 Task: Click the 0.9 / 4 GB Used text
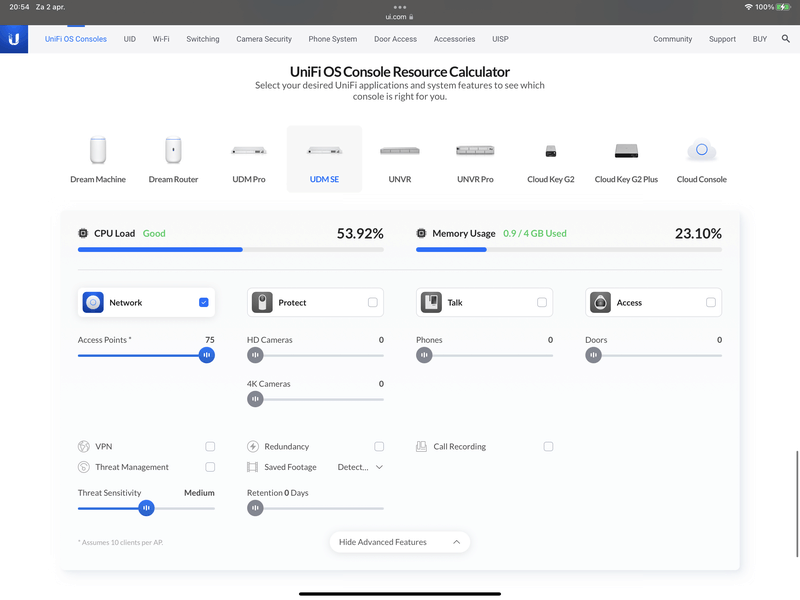click(x=535, y=233)
